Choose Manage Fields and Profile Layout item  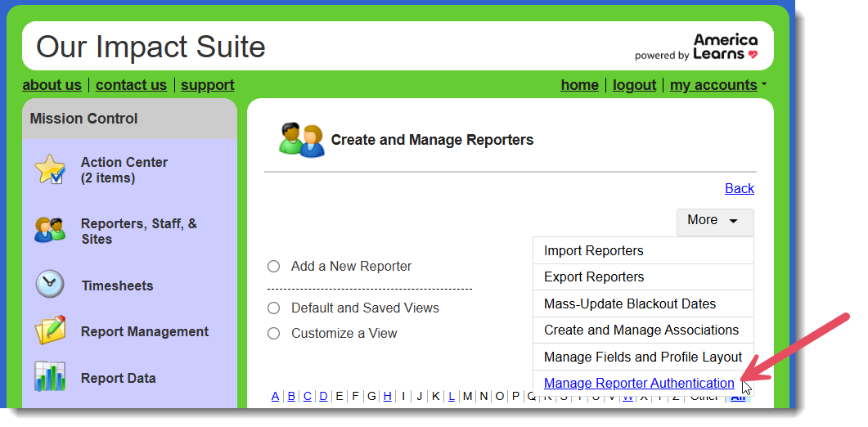[x=643, y=357]
